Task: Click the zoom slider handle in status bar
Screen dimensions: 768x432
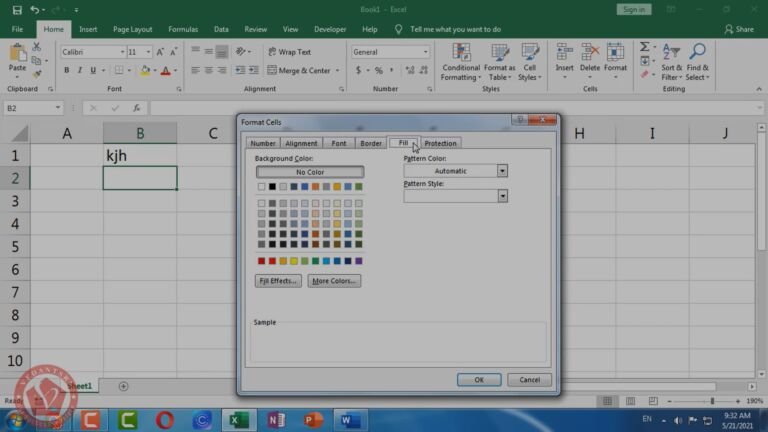Action: 712,401
